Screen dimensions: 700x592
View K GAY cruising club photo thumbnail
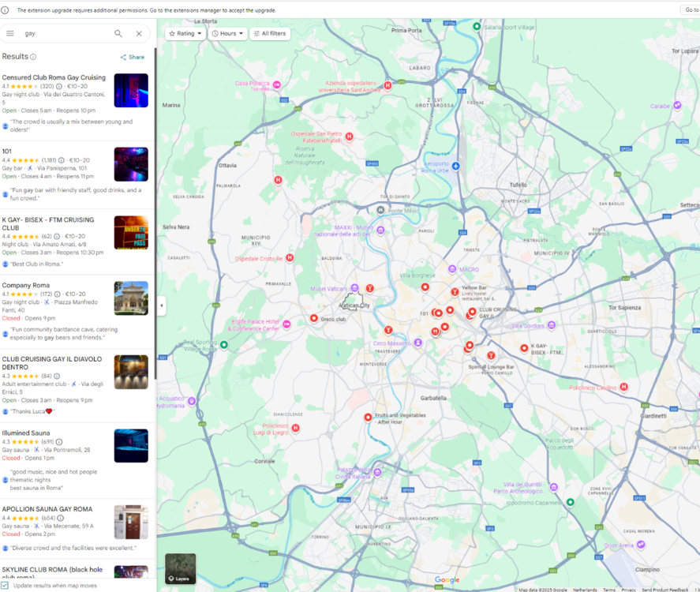pyautogui.click(x=131, y=233)
